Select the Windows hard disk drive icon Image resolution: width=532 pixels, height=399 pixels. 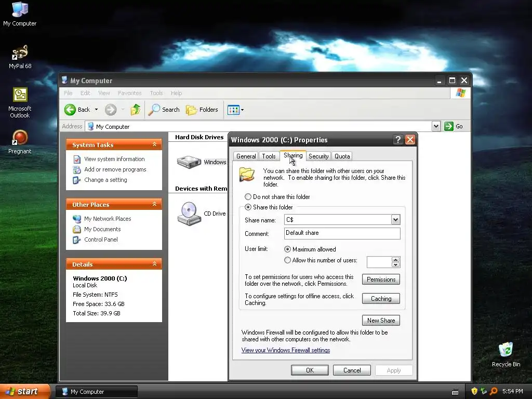pyautogui.click(x=189, y=162)
